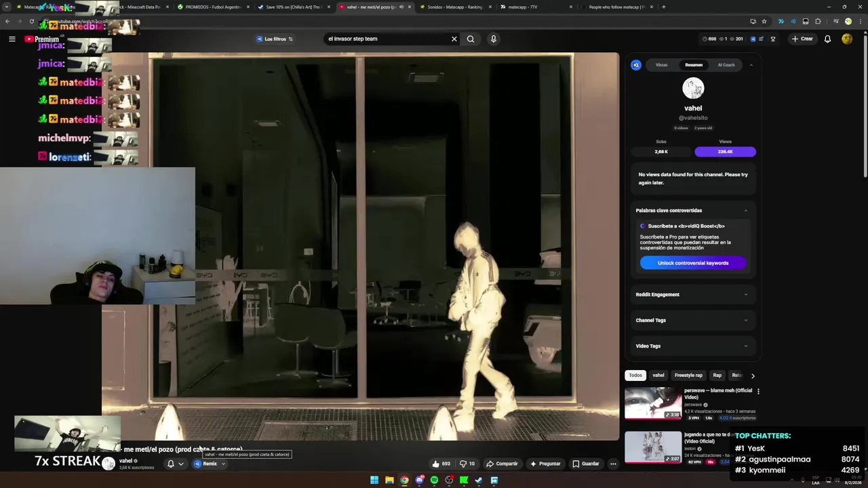Focus search field 'el invasor step team'
Screen dimensions: 868x488
click(387, 39)
